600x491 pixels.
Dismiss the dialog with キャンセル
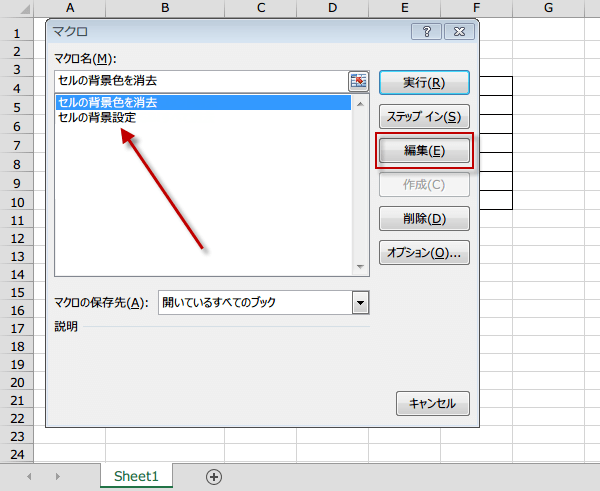432,403
